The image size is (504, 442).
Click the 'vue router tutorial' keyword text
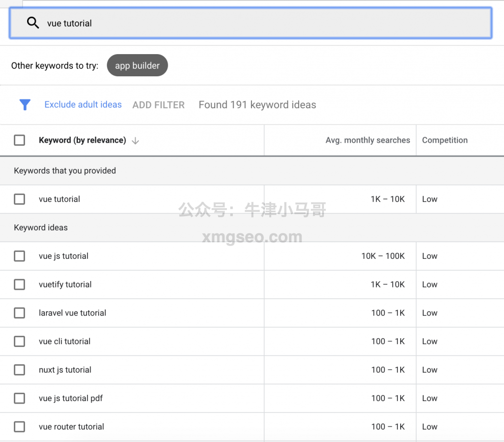pyautogui.click(x=71, y=427)
